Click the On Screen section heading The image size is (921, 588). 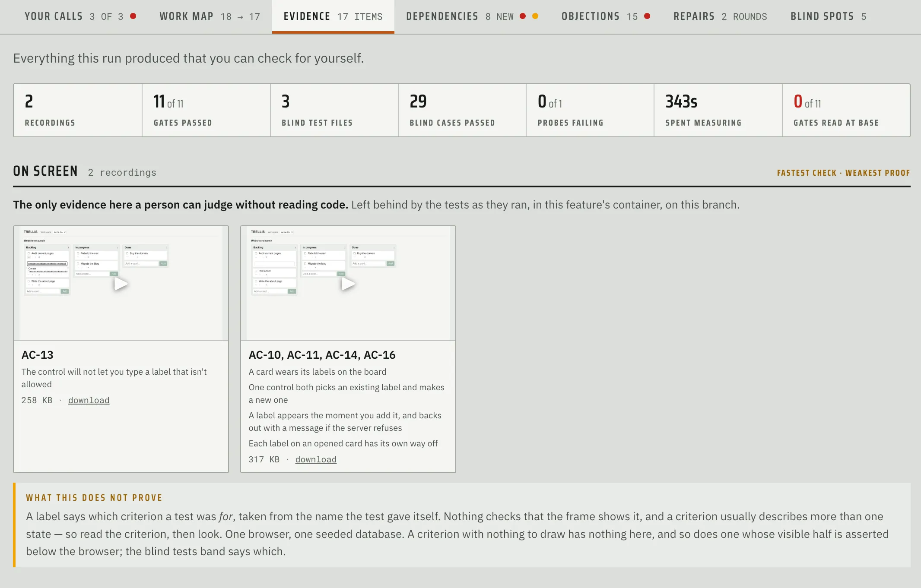point(45,171)
